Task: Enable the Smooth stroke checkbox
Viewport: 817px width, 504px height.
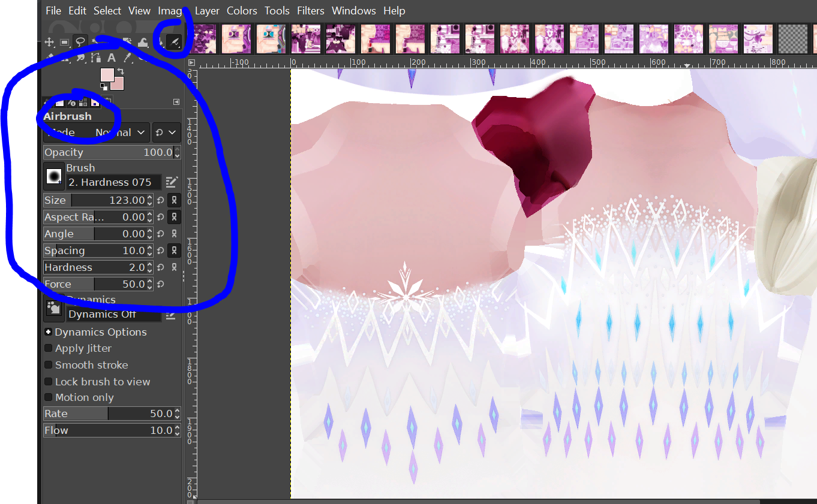Action: 48,365
